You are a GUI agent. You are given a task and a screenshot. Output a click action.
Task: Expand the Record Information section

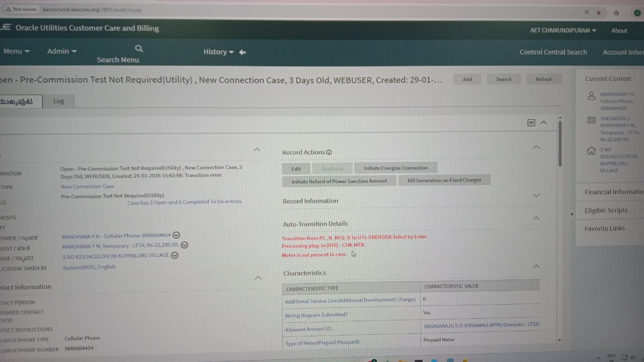[536, 196]
